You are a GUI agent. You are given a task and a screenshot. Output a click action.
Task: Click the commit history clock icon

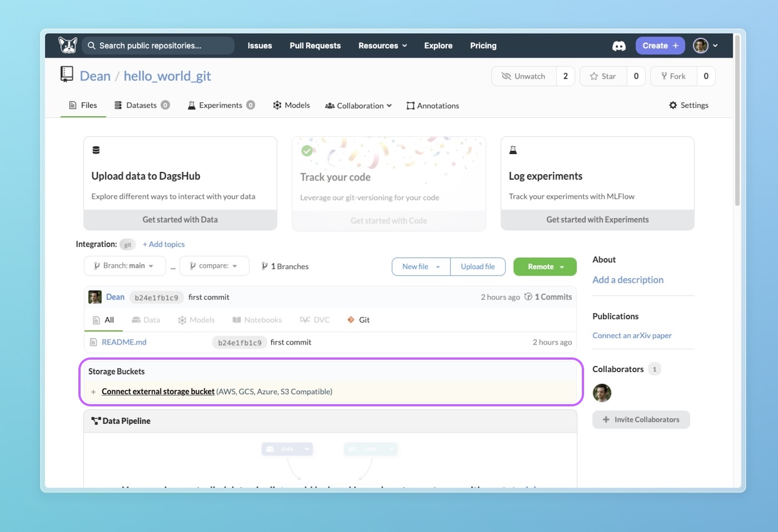pos(528,297)
